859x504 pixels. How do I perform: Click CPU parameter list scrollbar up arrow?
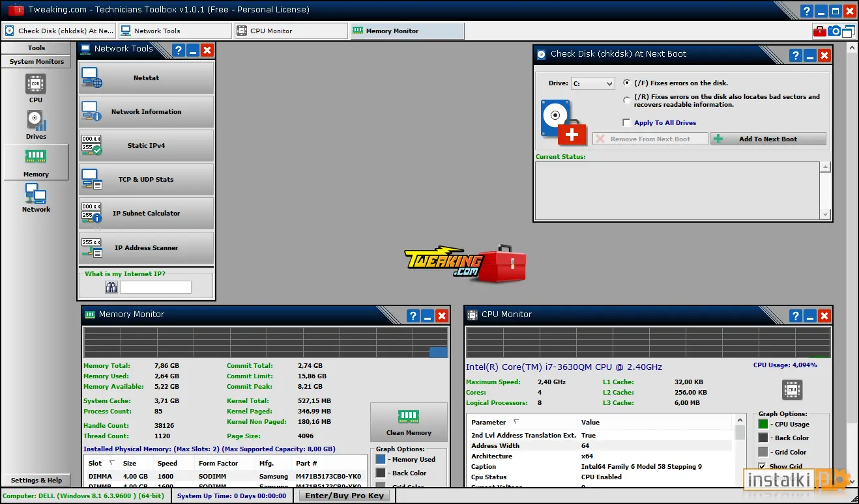pyautogui.click(x=740, y=421)
